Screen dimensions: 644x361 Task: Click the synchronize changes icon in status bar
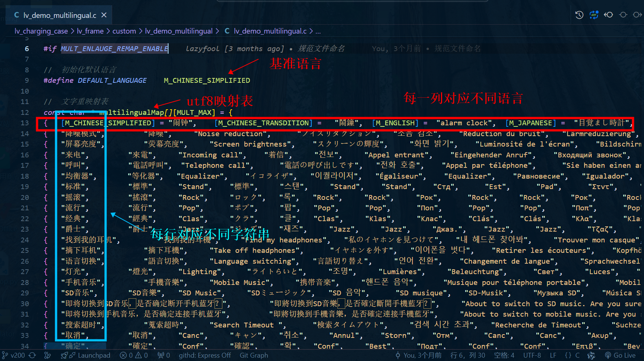tap(32, 355)
